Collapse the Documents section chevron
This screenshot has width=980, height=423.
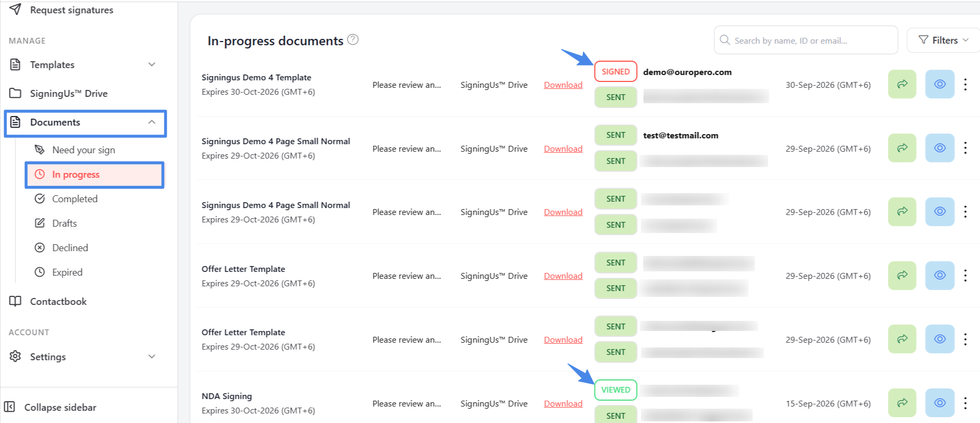click(x=152, y=122)
